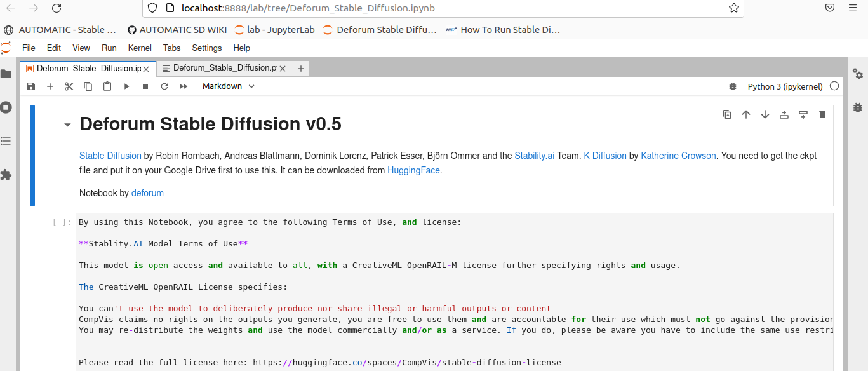Click the Terms of Use code cell
The width and height of the screenshot is (868, 371).
454,292
